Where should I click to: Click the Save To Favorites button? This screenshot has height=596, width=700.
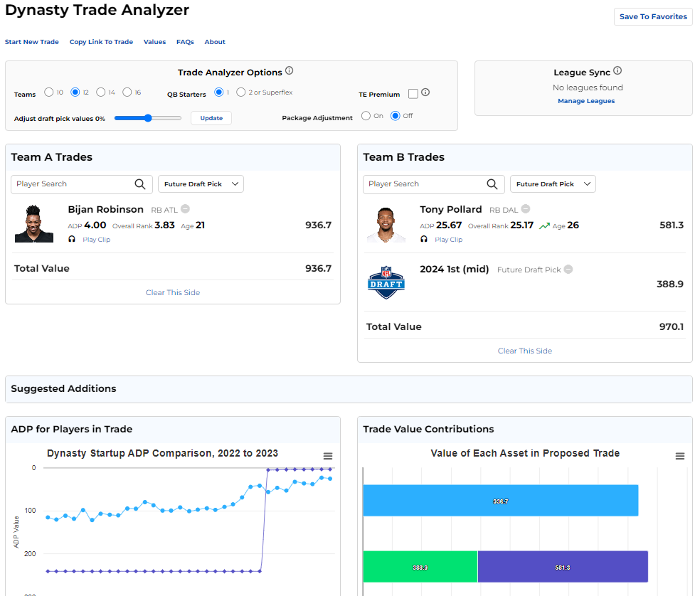click(x=653, y=16)
